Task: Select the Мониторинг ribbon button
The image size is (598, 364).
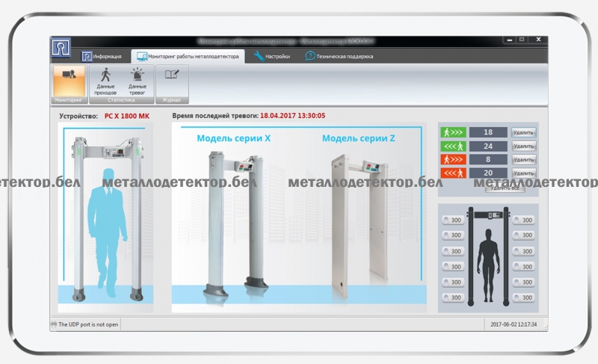Action: pos(69,81)
